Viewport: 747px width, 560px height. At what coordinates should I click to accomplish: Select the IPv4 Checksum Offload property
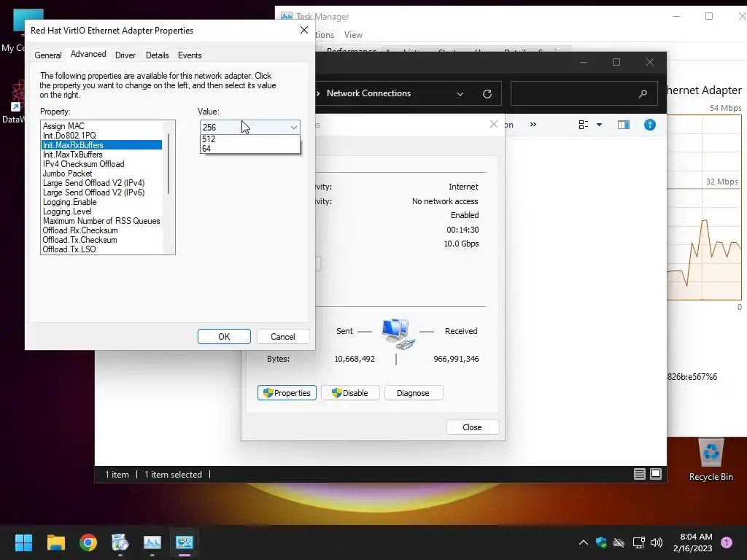[102, 164]
